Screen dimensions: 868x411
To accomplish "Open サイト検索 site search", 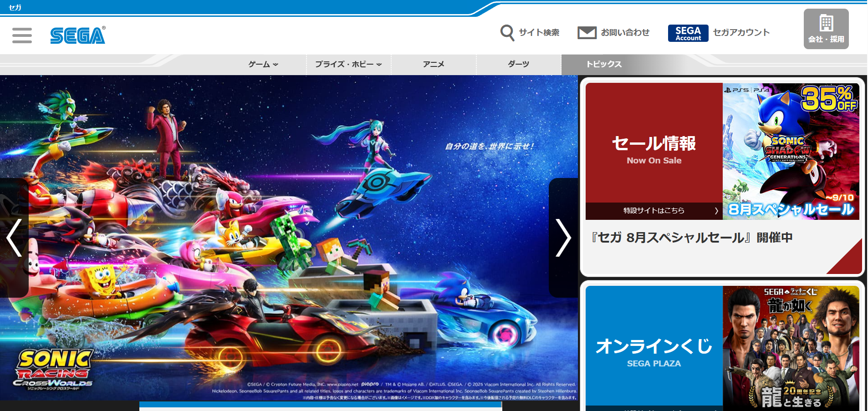I will 530,33.
